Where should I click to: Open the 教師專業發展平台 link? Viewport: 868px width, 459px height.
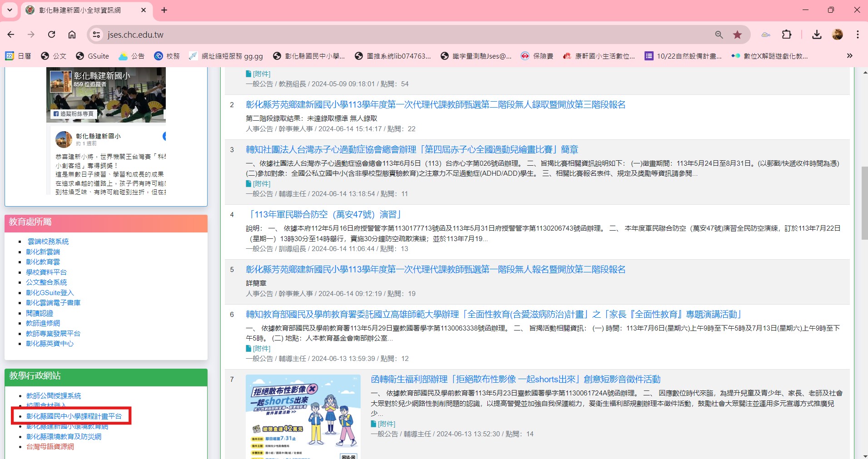click(53, 333)
